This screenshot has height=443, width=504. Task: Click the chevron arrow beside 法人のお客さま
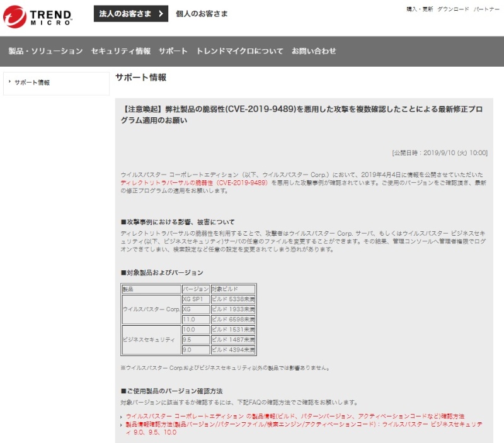(x=161, y=13)
